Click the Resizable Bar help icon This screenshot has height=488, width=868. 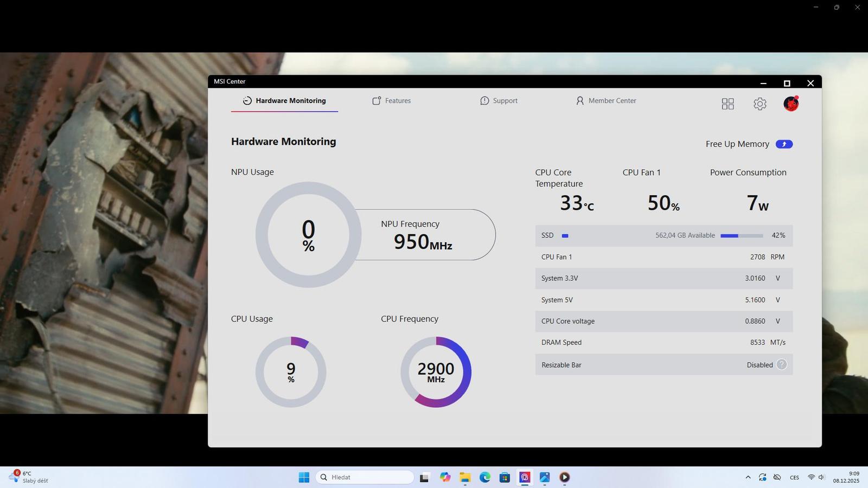pyautogui.click(x=781, y=364)
